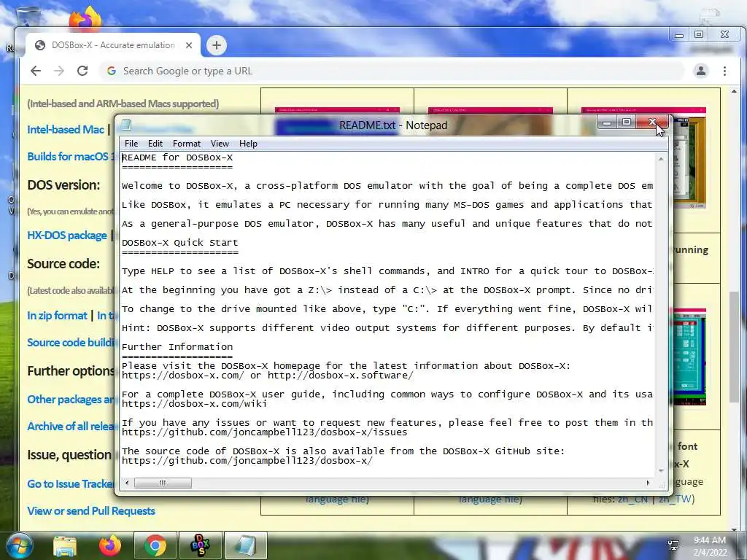747x560 pixels.
Task: Switch to Chrome in the taskbar
Action: pyautogui.click(x=155, y=545)
